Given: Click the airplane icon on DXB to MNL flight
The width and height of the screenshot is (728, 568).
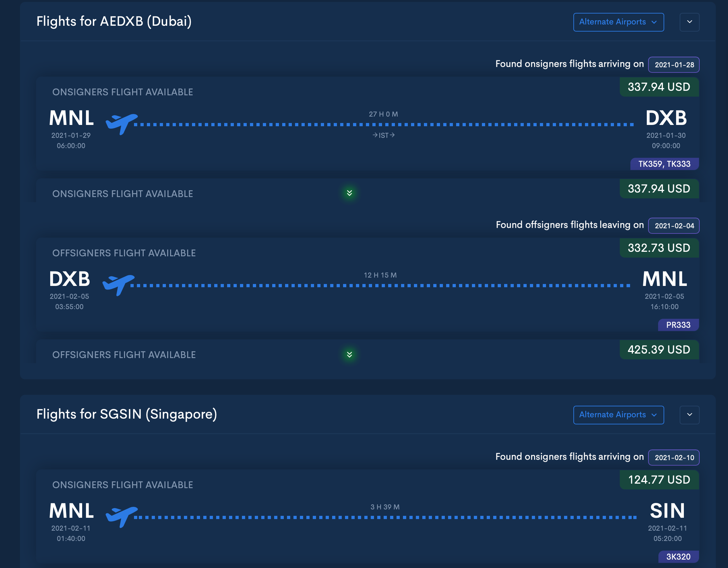Looking at the screenshot, I should [118, 285].
